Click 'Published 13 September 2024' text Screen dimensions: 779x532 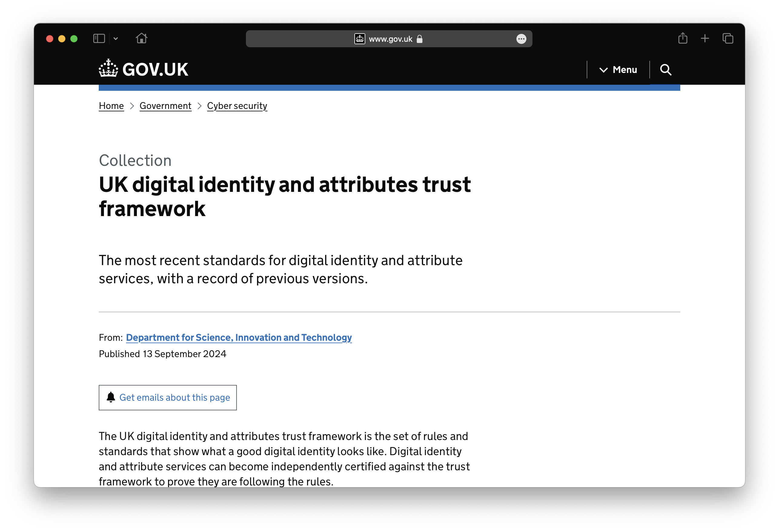[163, 354]
